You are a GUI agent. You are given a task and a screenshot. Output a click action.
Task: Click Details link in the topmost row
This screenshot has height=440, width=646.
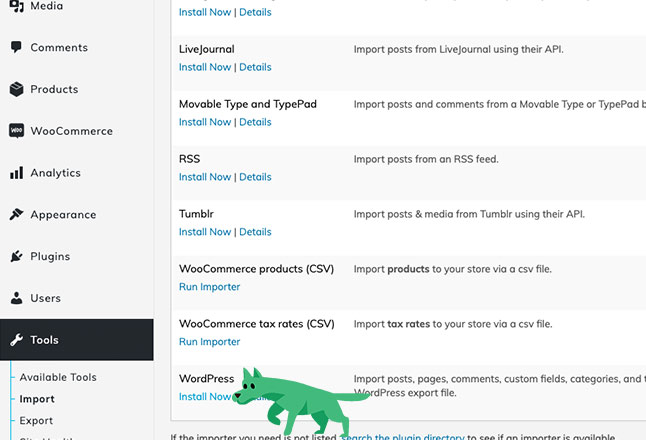tap(255, 12)
